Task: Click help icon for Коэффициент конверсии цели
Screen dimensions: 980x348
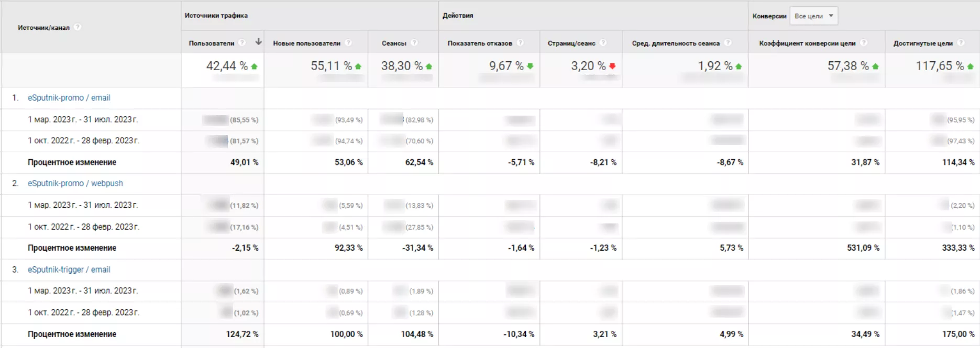Action: coord(864,43)
